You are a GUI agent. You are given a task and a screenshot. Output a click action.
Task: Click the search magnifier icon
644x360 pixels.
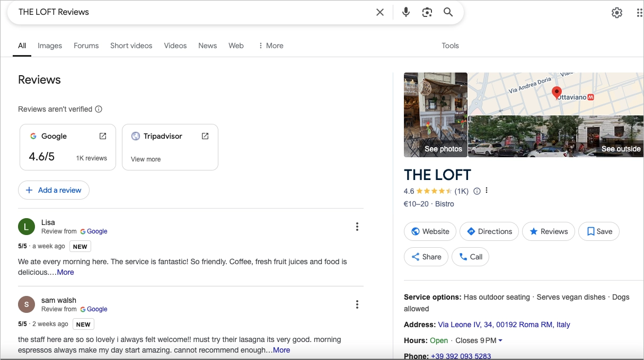(448, 12)
